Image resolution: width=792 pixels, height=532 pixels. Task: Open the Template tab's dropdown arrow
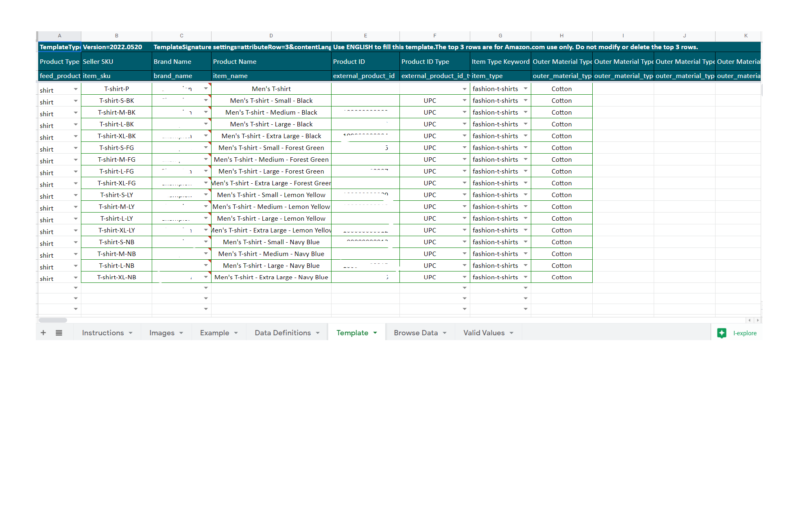tap(375, 333)
